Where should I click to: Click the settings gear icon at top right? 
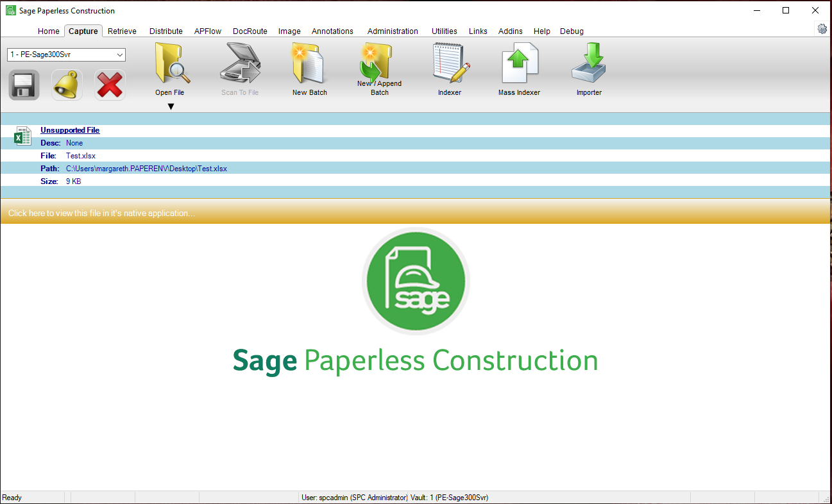click(x=822, y=29)
